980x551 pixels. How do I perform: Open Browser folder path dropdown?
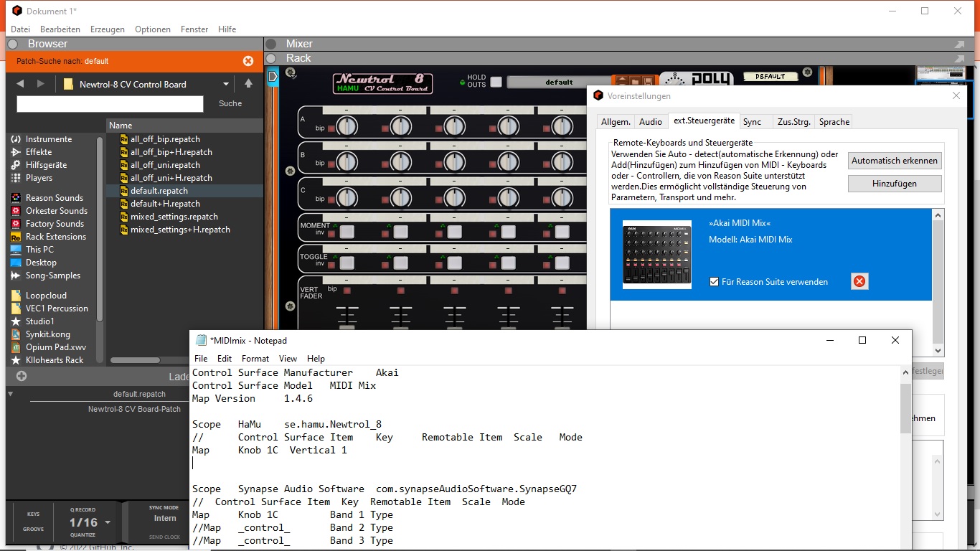[x=225, y=84]
